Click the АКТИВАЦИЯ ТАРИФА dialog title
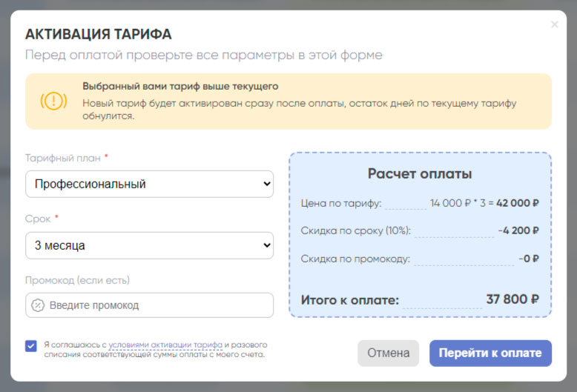The height and width of the screenshot is (392, 577). pos(99,34)
